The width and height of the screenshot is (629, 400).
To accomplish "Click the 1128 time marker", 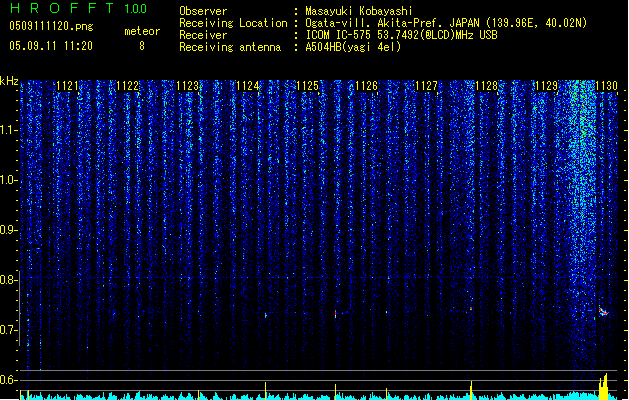I will (487, 86).
